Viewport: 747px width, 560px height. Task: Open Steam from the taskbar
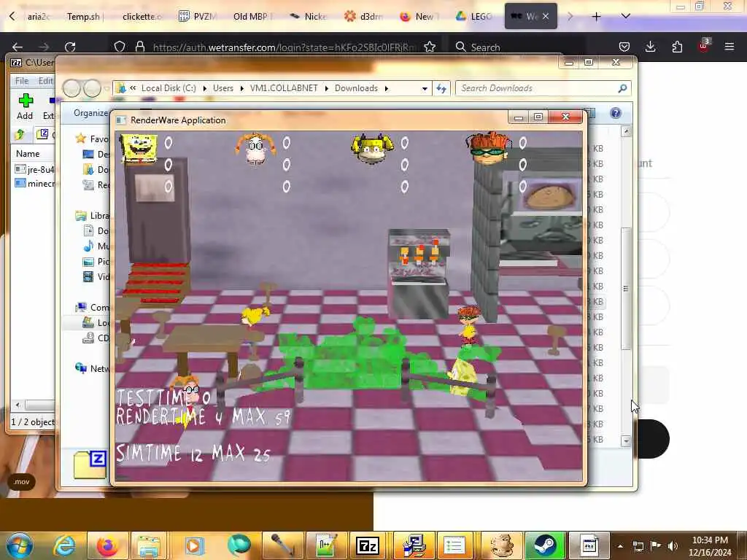(544, 545)
